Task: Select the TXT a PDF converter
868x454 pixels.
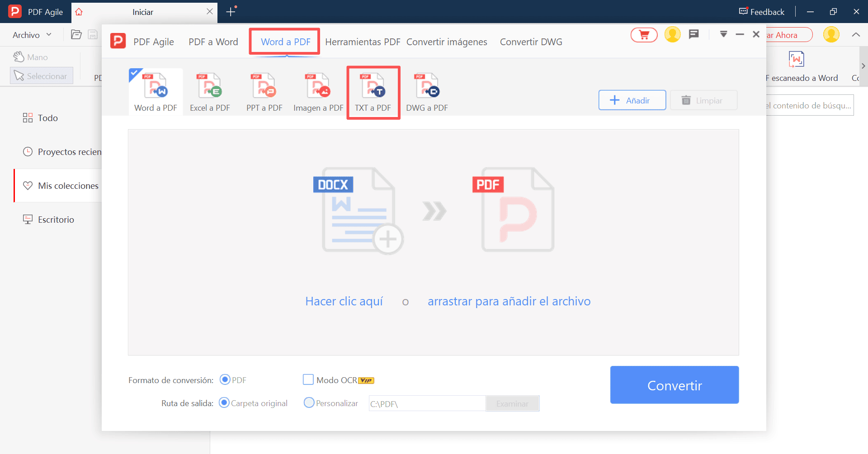Action: tap(373, 91)
